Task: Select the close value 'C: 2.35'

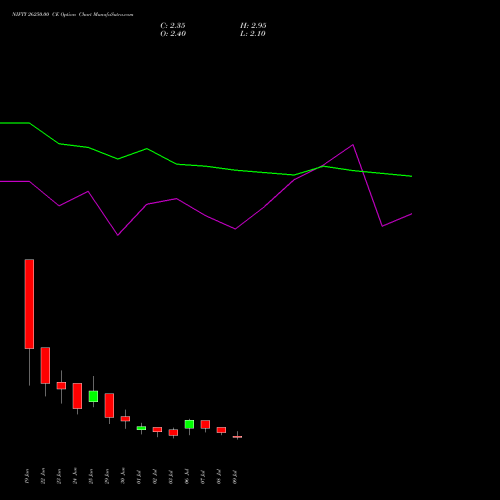Action: (173, 26)
